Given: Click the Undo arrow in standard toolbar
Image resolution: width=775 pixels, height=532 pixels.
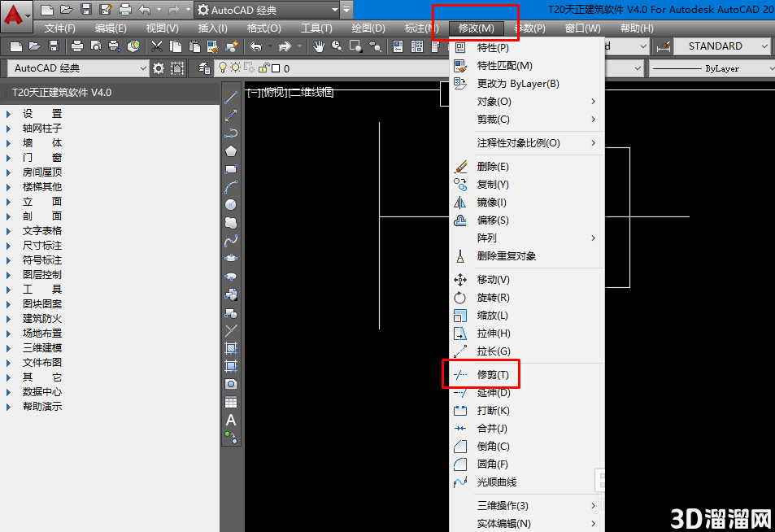Looking at the screenshot, I should [255, 46].
